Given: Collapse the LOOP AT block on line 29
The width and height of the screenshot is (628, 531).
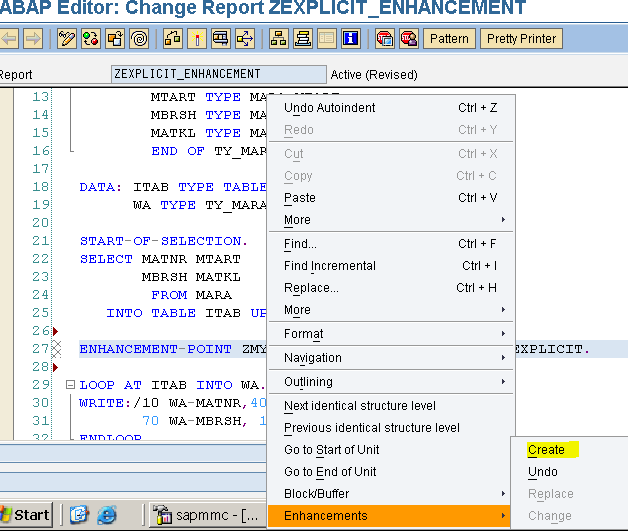Looking at the screenshot, I should tap(70, 385).
